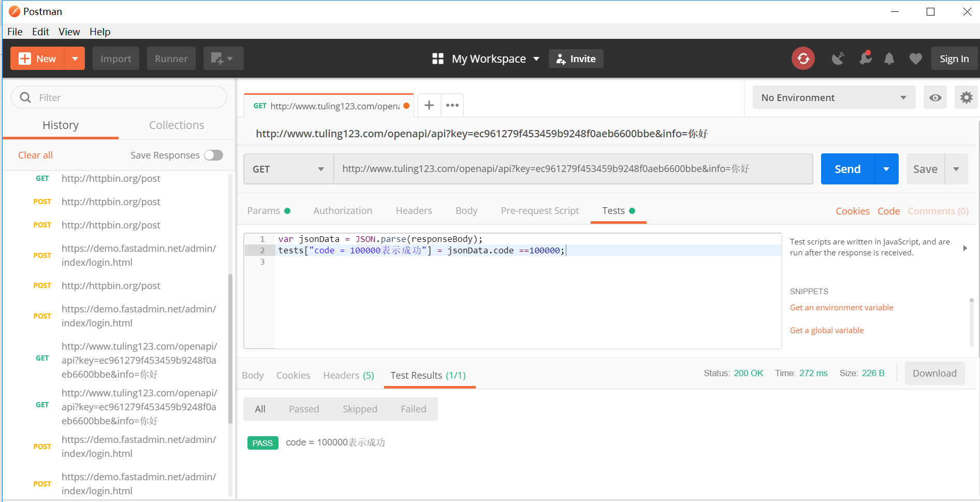Click the Runner button

pos(171,59)
